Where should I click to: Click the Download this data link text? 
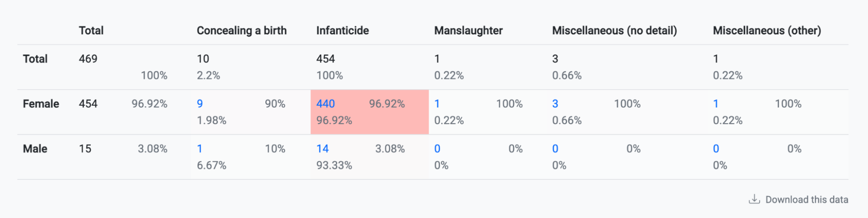point(806,199)
